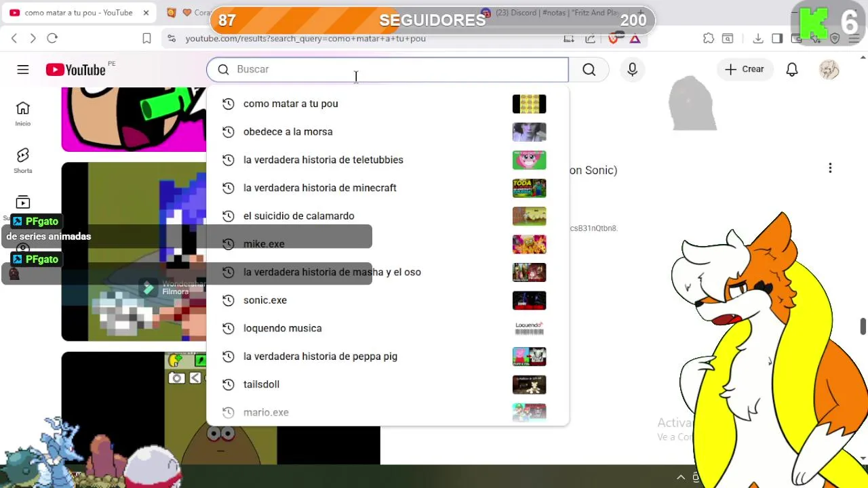Switch to the 'como matar a tu pou' tab

pyautogui.click(x=79, y=13)
